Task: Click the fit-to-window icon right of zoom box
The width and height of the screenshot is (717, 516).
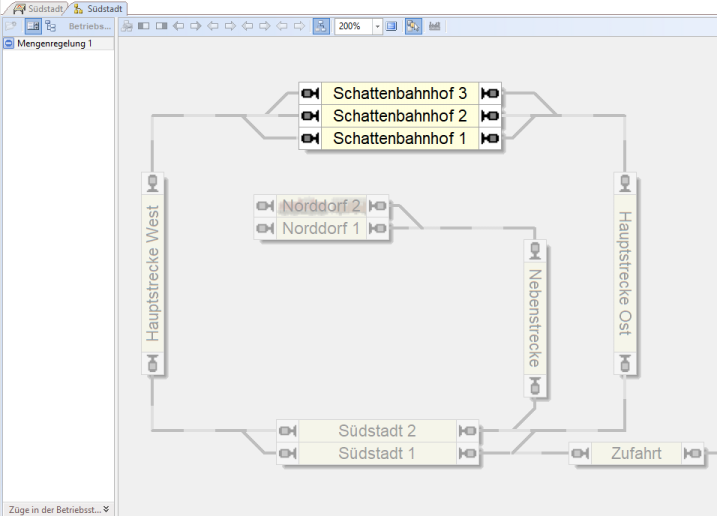Action: (x=392, y=26)
